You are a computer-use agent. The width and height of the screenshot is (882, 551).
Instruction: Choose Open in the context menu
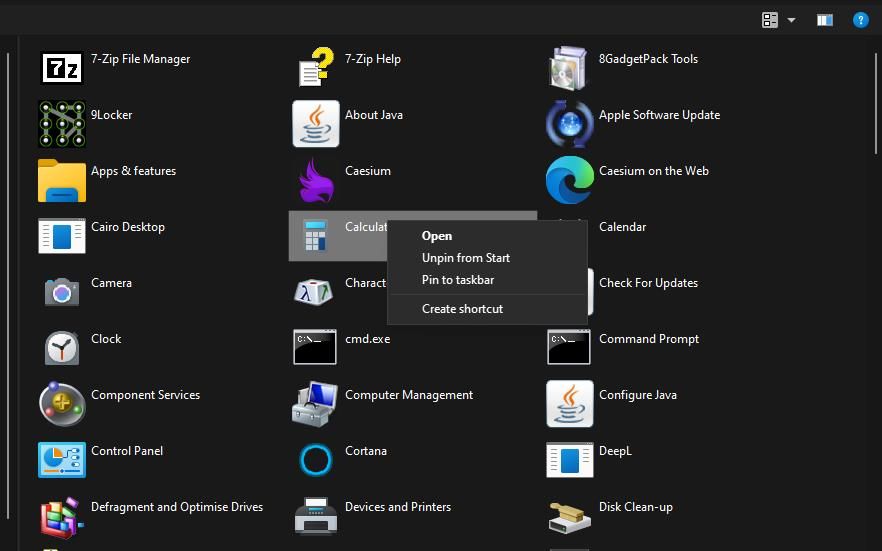click(437, 236)
